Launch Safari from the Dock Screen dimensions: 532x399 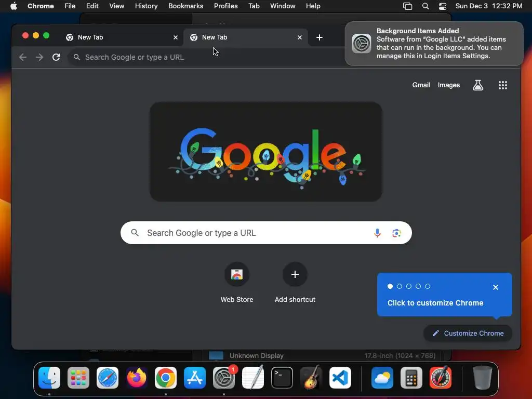pos(108,377)
